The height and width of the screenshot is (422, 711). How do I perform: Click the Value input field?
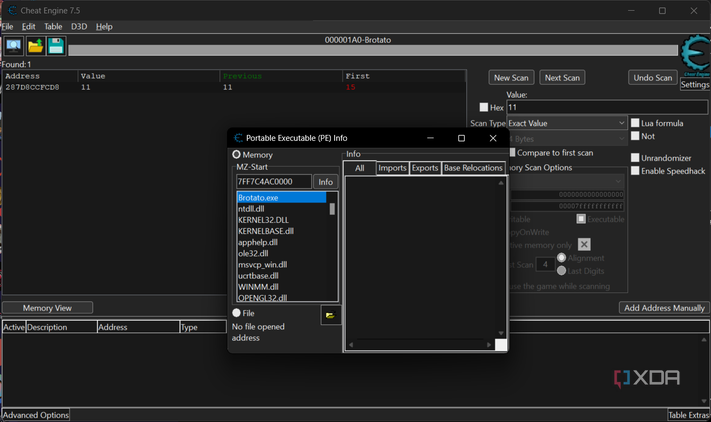[607, 107]
